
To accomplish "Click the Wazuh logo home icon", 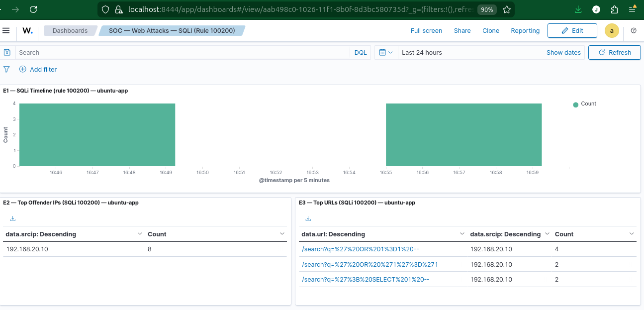I will click(x=27, y=30).
